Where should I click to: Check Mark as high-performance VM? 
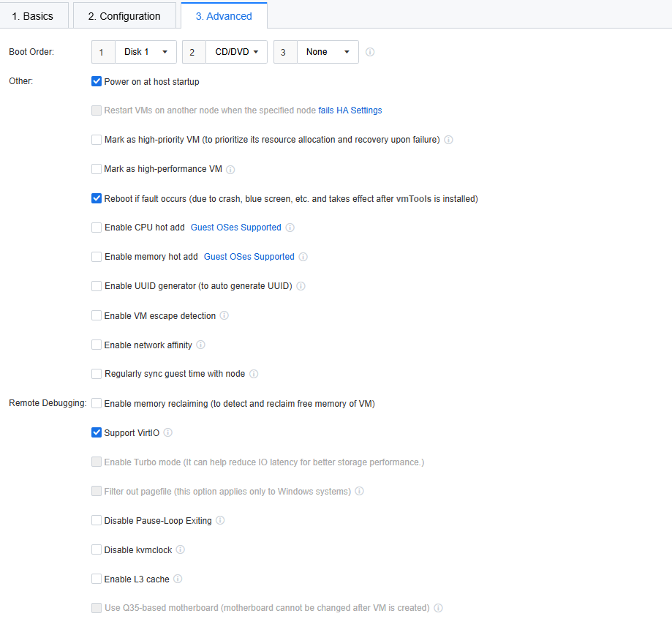(97, 169)
